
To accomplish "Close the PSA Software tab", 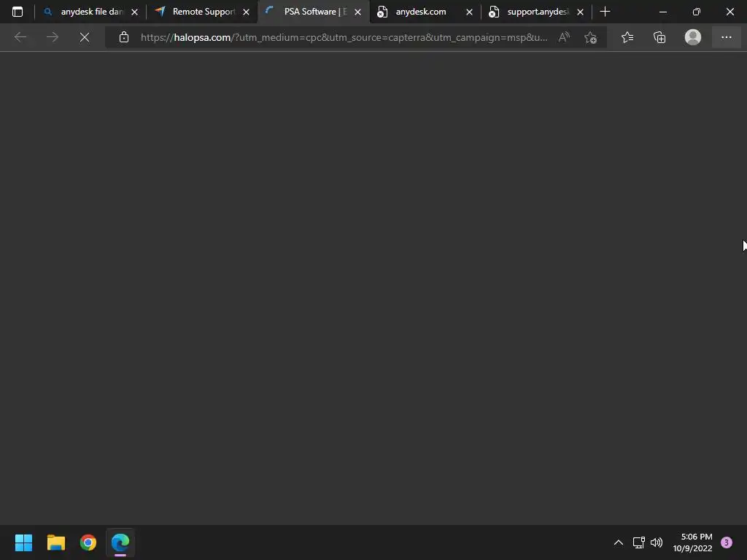I will (x=357, y=12).
